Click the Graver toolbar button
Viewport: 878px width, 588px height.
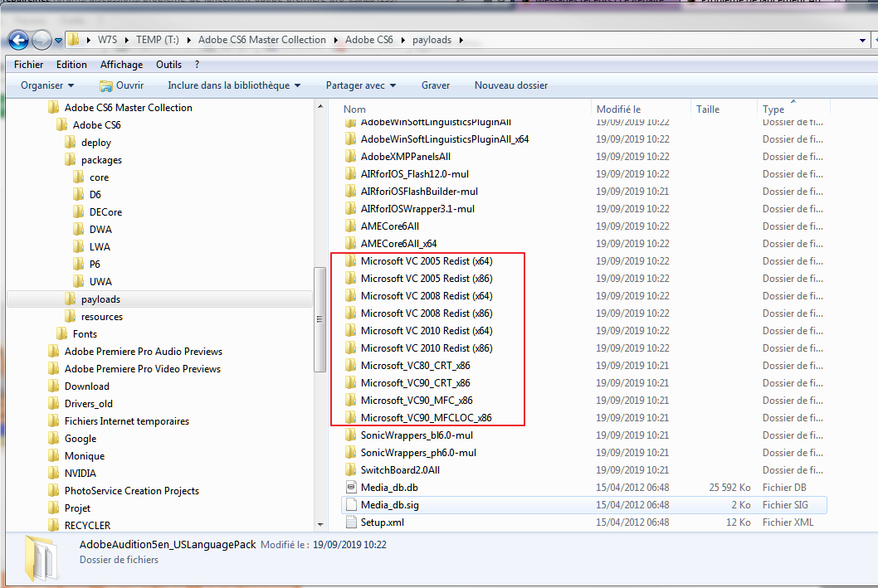436,85
